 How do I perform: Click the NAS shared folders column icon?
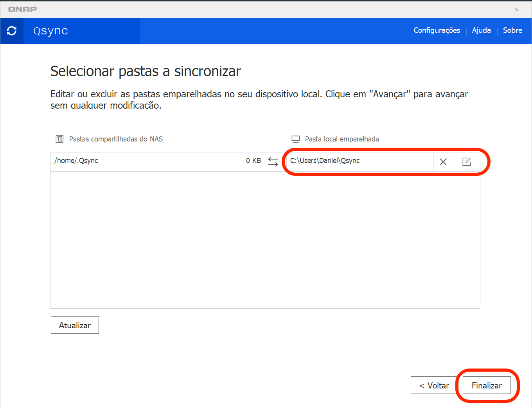pyautogui.click(x=59, y=139)
